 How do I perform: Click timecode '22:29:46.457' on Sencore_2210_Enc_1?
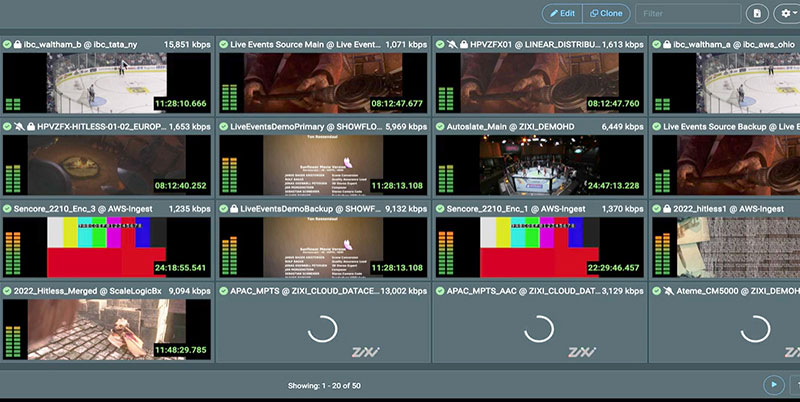613,268
